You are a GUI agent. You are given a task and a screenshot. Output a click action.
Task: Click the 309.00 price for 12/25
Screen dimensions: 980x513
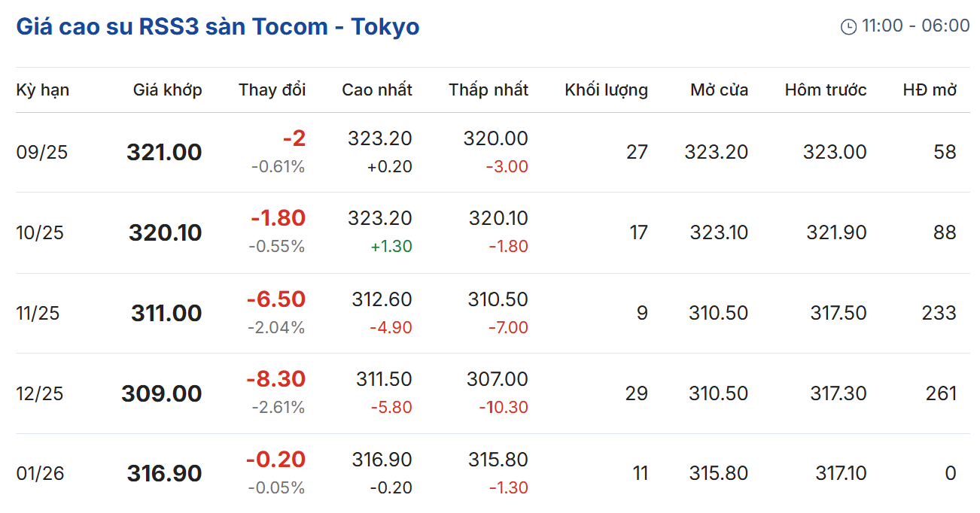pos(162,393)
